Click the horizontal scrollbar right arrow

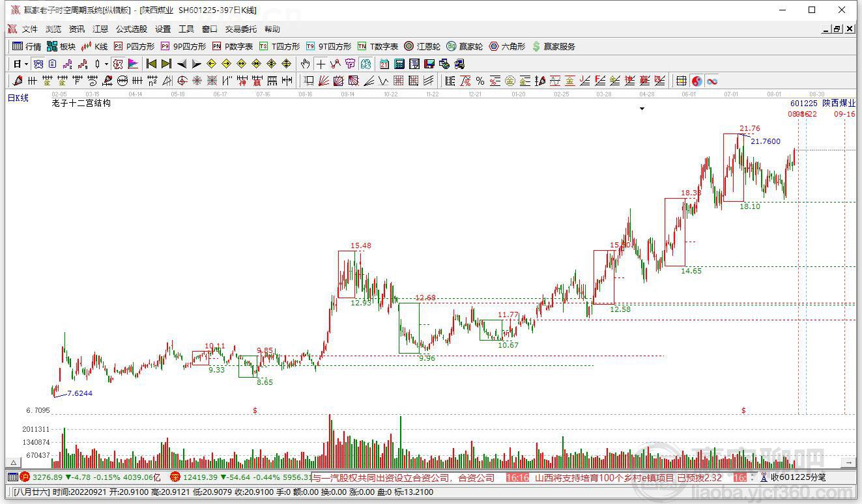(x=849, y=462)
